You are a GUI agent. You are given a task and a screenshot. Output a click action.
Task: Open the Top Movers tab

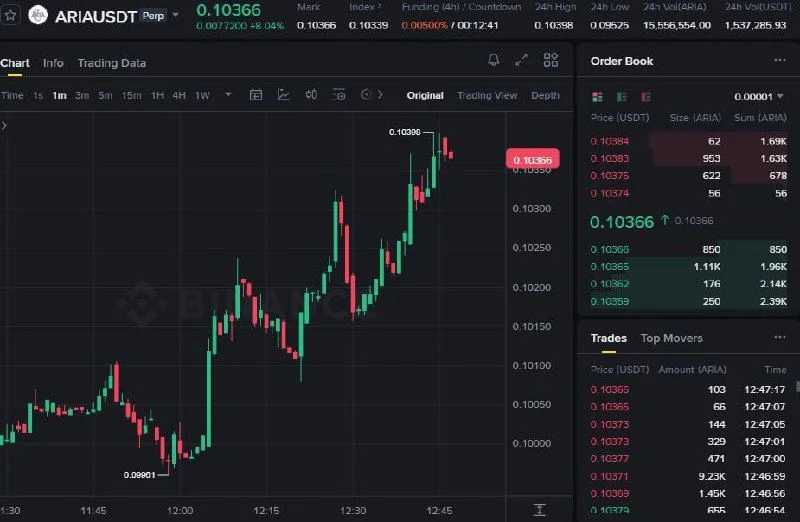(x=671, y=338)
